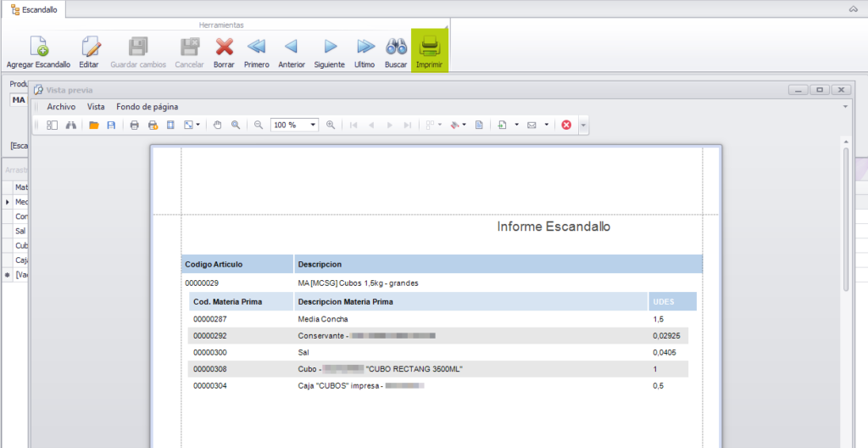
Task: Click the quantity 0,0405
Action: point(665,352)
